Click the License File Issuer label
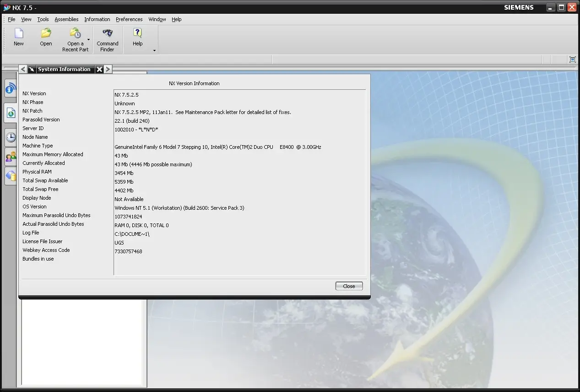The image size is (580, 392). coord(43,241)
